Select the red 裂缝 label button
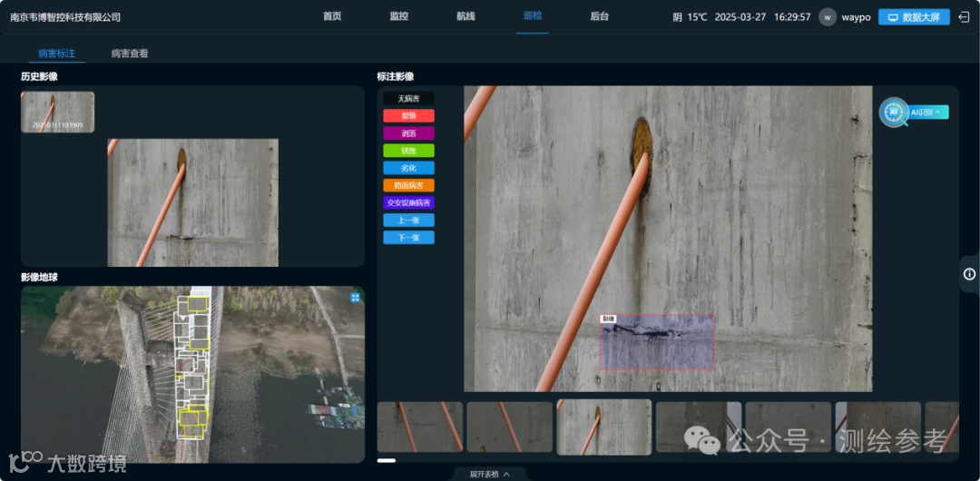 point(408,116)
